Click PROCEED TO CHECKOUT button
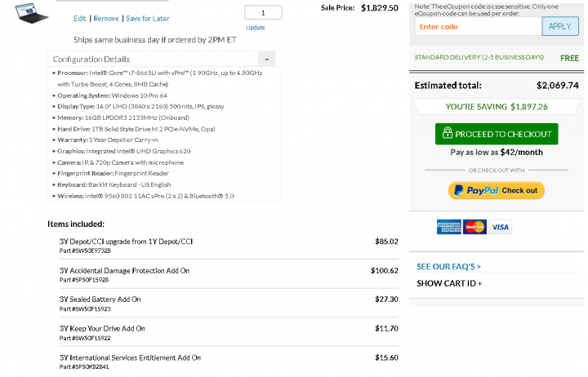This screenshot has height=377, width=588. (x=497, y=134)
